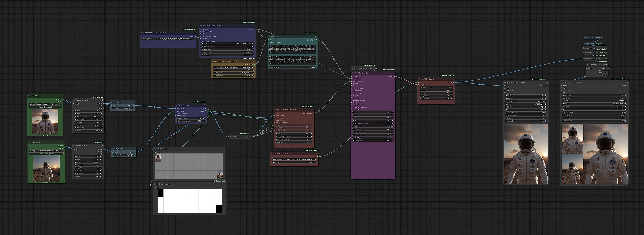The width and height of the screenshot is (644, 235).
Task: Collapse the Video Duration node dot
Action: click(177, 105)
